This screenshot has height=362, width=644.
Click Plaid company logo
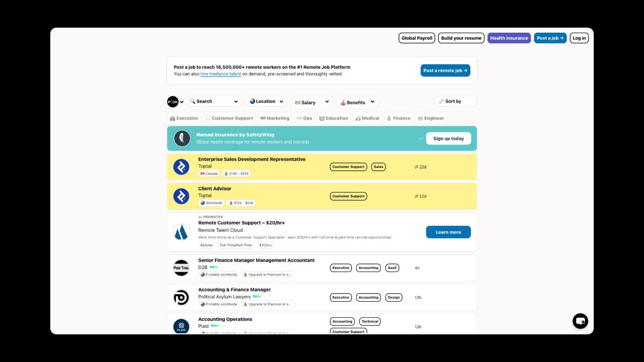coord(181,327)
